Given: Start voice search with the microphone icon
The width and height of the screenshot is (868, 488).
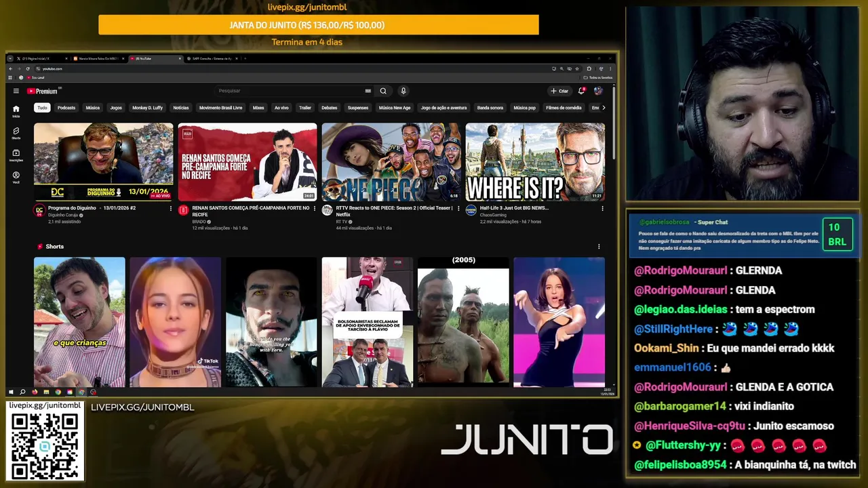Looking at the screenshot, I should [403, 91].
